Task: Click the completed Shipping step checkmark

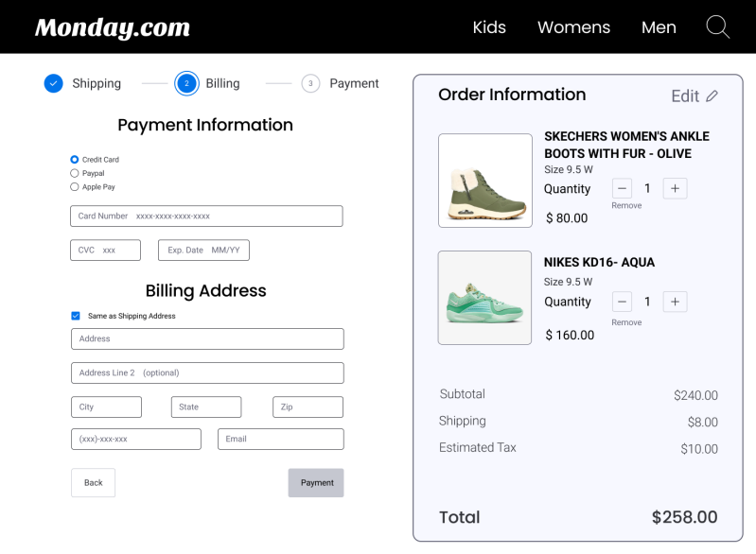Action: pyautogui.click(x=54, y=83)
